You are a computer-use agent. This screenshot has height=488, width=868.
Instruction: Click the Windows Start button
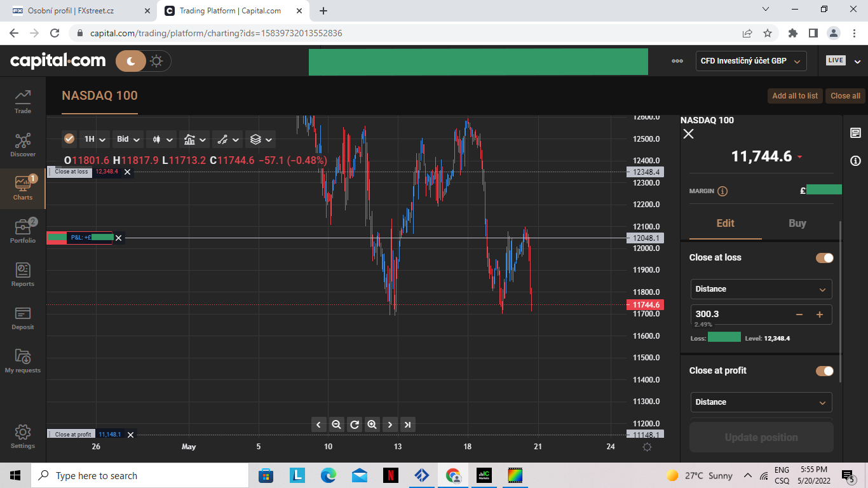[x=15, y=475]
